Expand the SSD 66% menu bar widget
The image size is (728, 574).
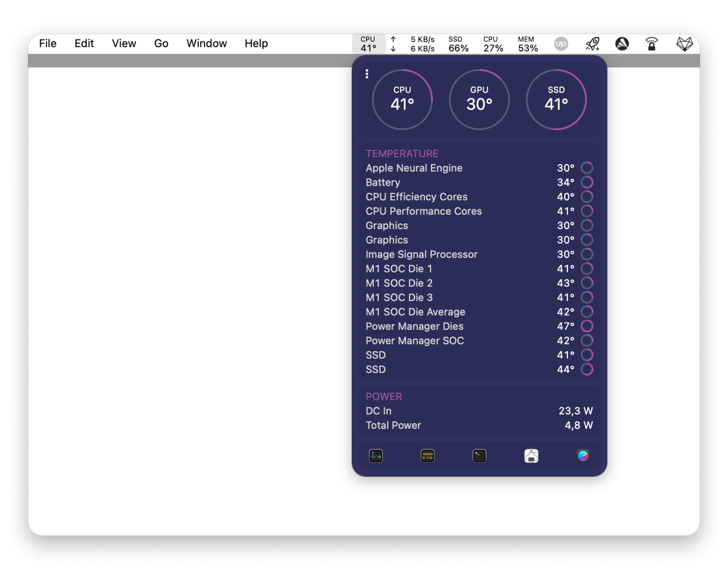point(458,44)
